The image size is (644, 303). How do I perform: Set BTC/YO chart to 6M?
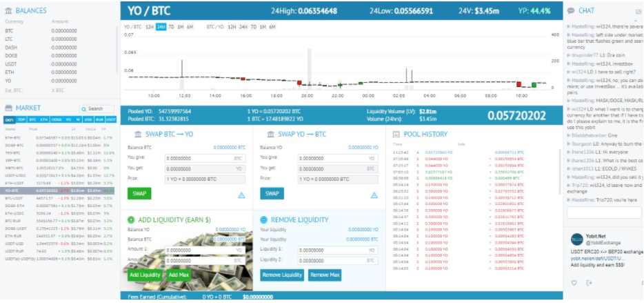pyautogui.click(x=272, y=27)
